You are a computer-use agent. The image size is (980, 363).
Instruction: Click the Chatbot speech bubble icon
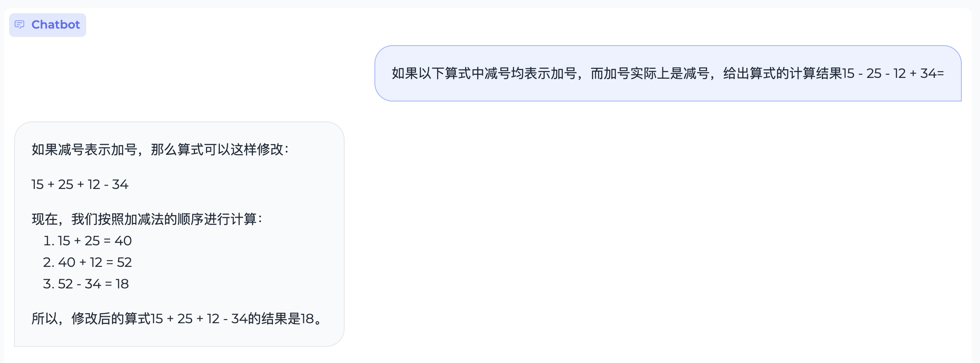19,25
